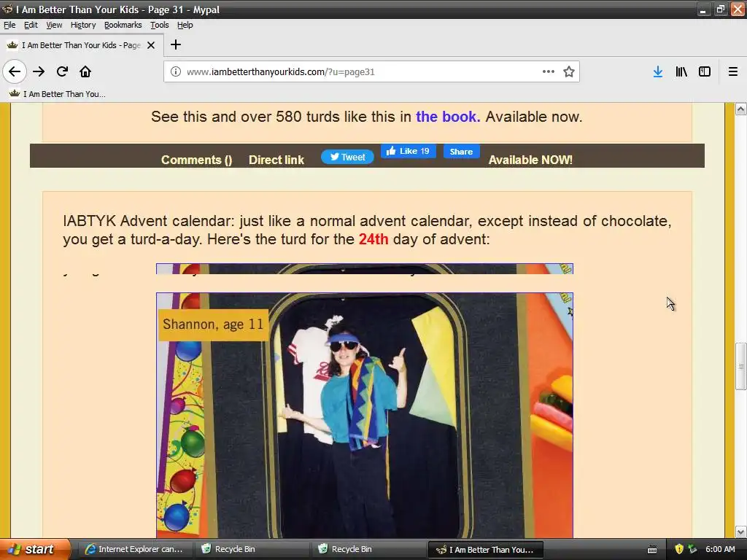The image size is (747, 560).
Task: Open the Windows start menu
Action: coord(35,549)
